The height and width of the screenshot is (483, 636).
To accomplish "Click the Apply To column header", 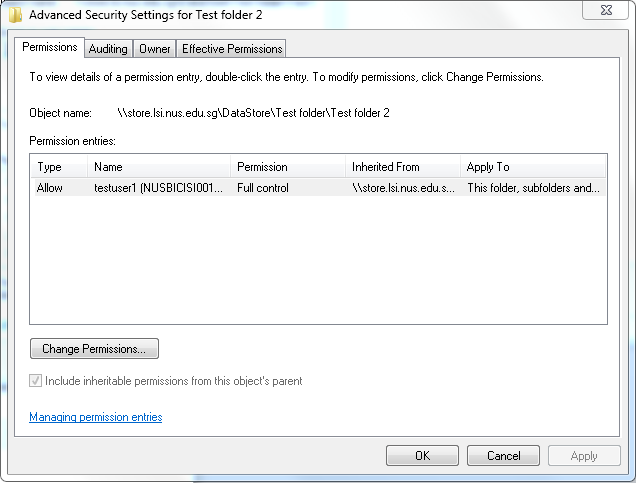I will click(533, 167).
